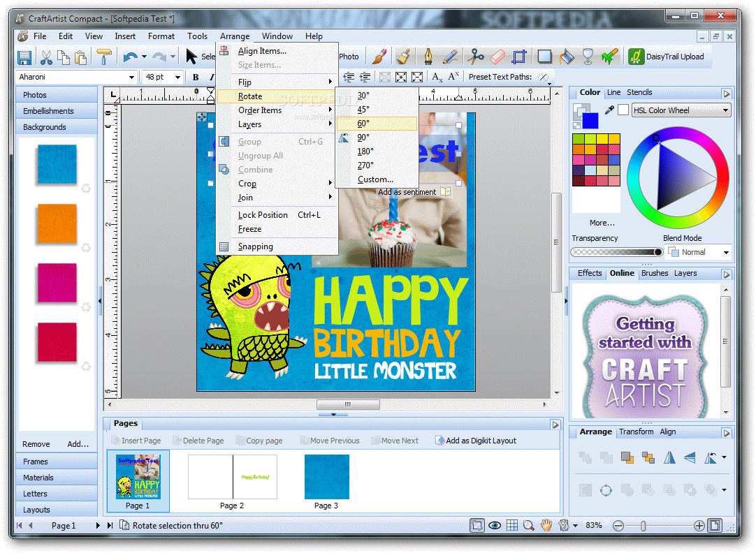Screen dimensions: 756x553
Task: Select the Crop tool icon
Action: point(519,57)
